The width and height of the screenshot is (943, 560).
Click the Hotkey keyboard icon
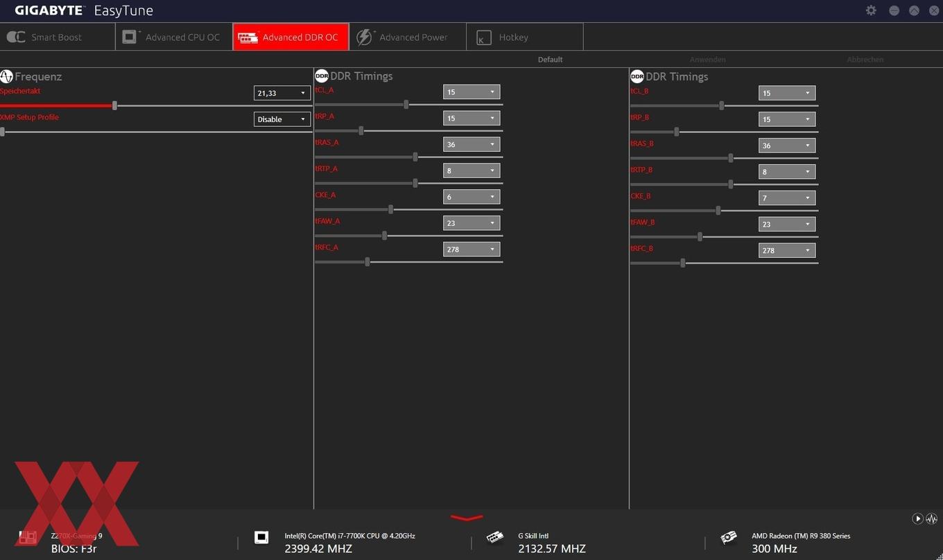tap(484, 38)
